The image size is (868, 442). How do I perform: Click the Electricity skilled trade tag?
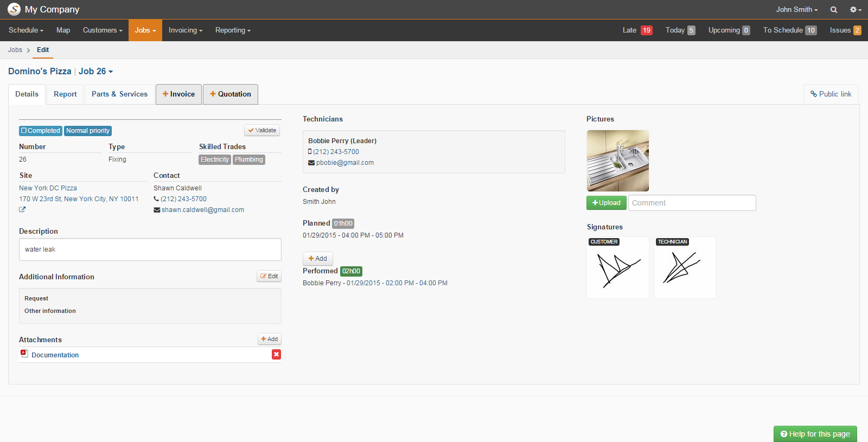tap(215, 159)
